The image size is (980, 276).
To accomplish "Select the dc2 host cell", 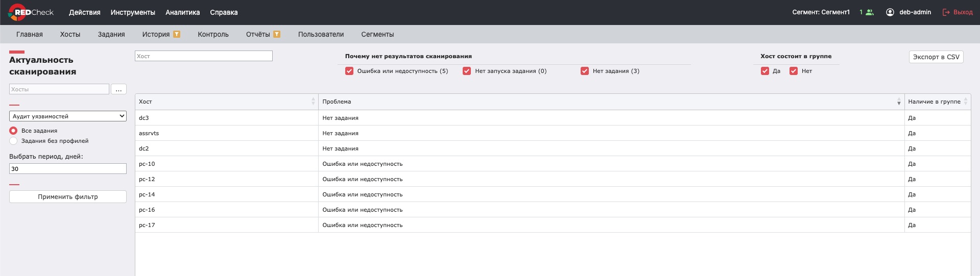I will pyautogui.click(x=227, y=148).
